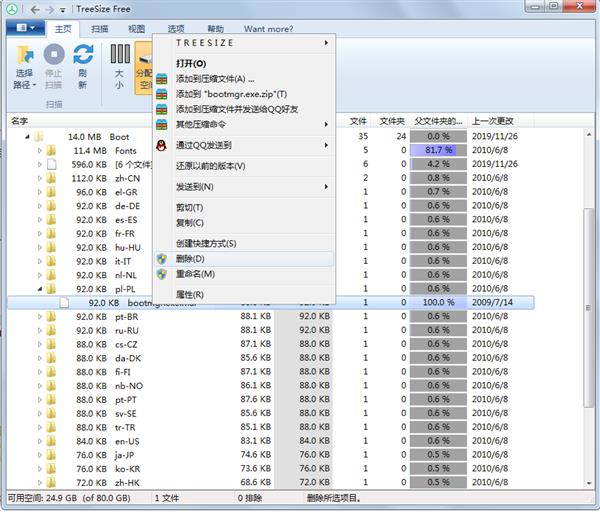Click the scrollbar down arrow in file list

(589, 483)
